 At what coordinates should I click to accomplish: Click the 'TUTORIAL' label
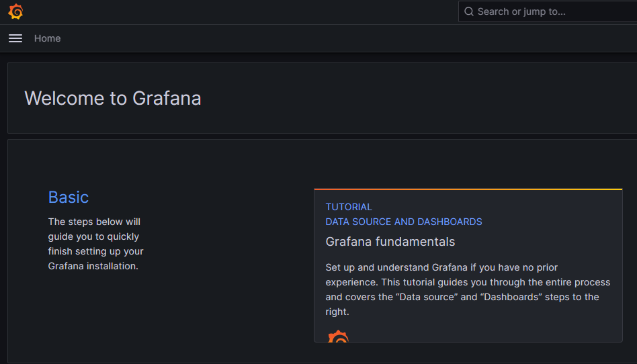pyautogui.click(x=349, y=207)
